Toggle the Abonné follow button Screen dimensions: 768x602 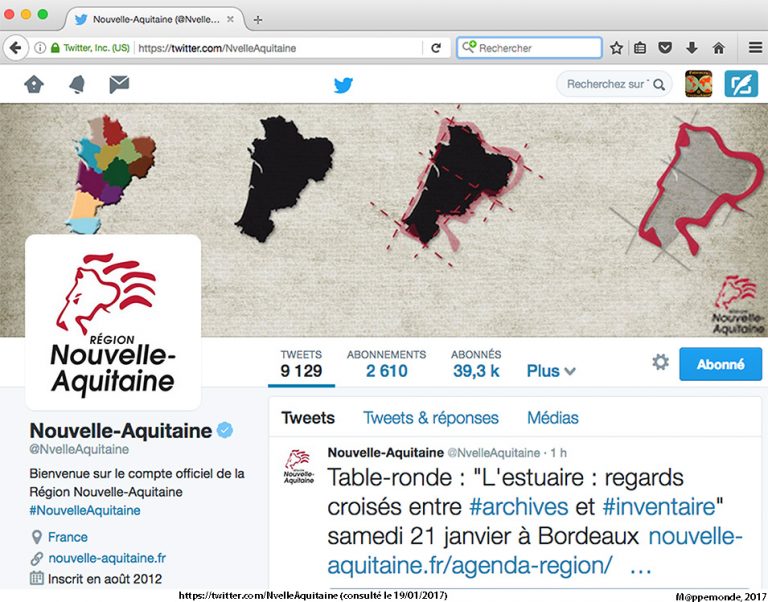tap(720, 364)
